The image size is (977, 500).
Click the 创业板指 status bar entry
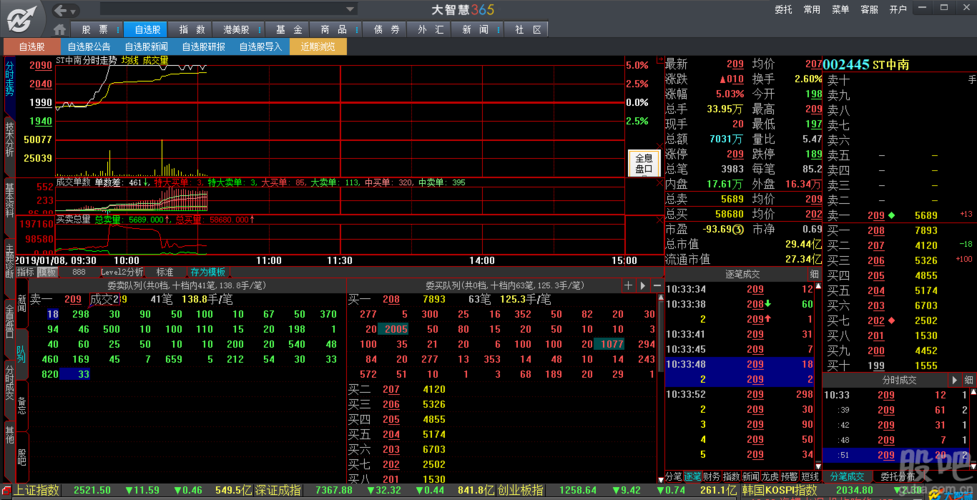520,490
